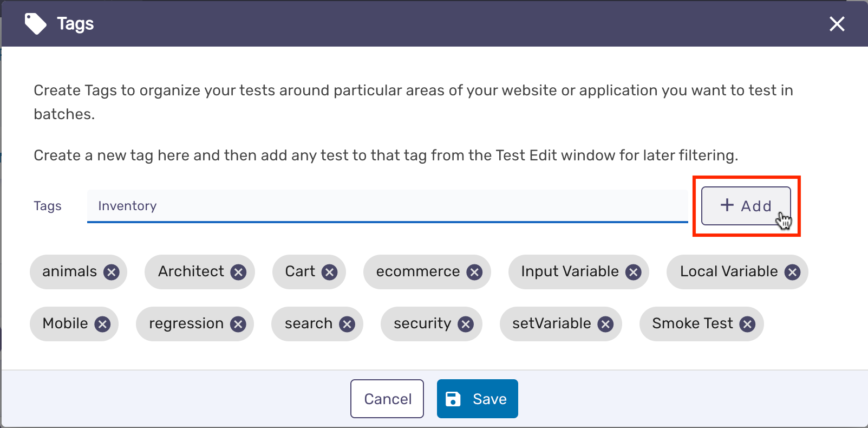Remove the ecommerce tag
The height and width of the screenshot is (428, 868).
click(474, 272)
